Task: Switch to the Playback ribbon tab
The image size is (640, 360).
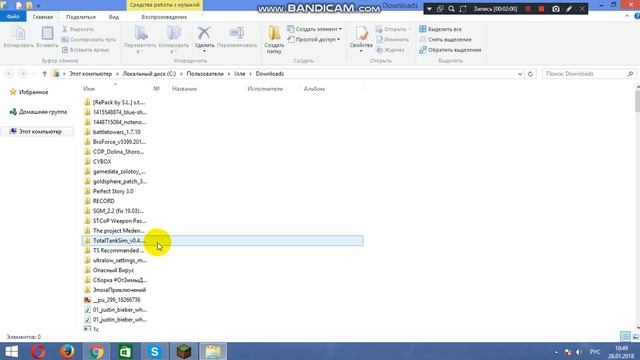Action: (164, 17)
